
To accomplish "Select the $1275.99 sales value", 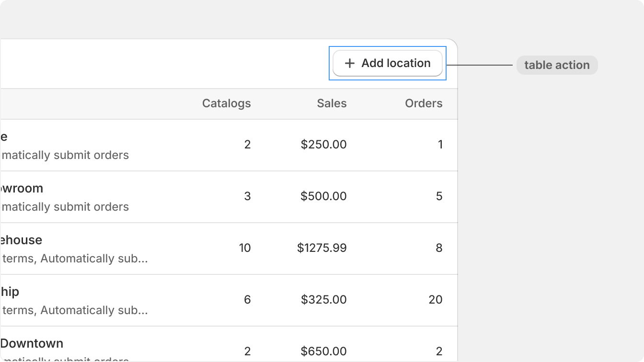I will pyautogui.click(x=322, y=248).
